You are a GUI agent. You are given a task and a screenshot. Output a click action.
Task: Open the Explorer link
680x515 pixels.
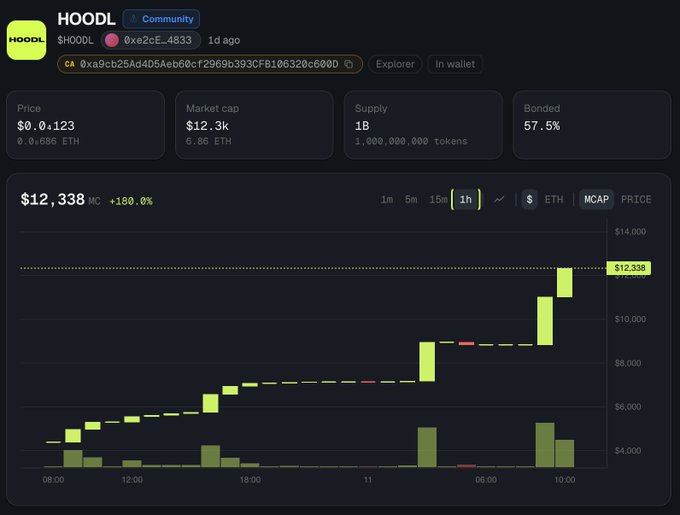tap(395, 64)
